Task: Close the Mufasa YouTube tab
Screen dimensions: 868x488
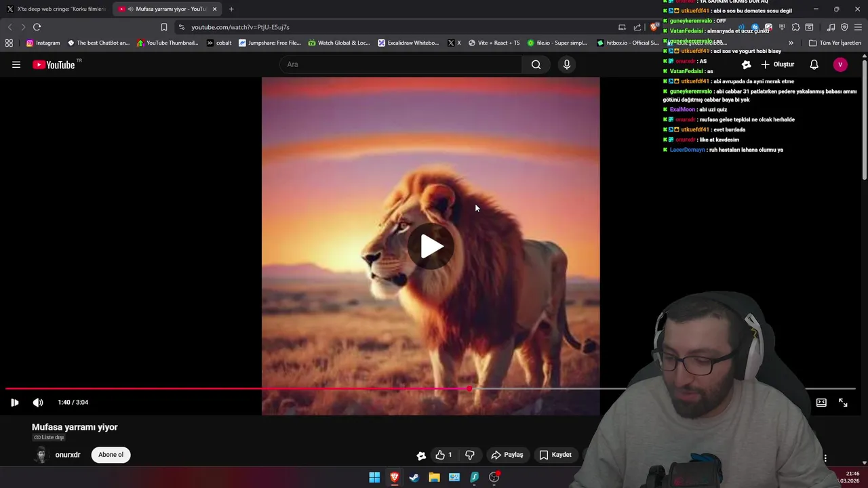Action: pyautogui.click(x=214, y=9)
